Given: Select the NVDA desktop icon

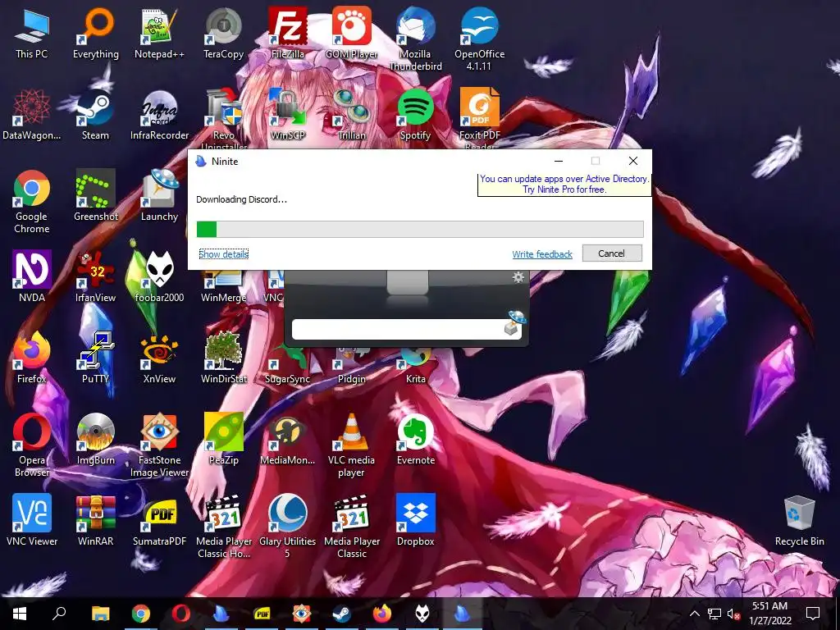Looking at the screenshot, I should point(32,277).
